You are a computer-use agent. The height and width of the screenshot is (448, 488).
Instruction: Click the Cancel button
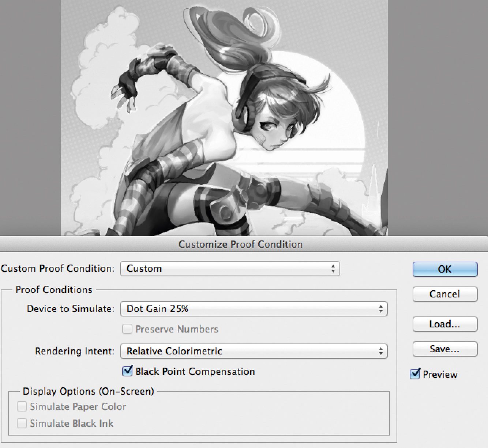pos(444,294)
